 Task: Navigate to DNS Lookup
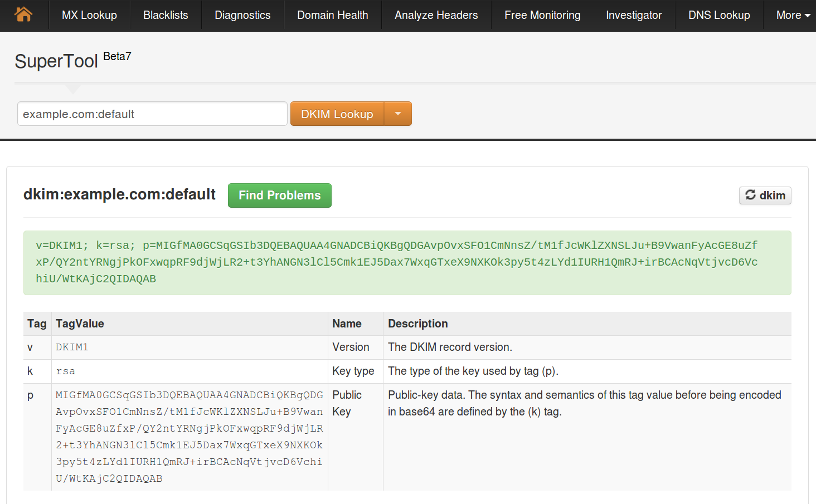coord(719,15)
